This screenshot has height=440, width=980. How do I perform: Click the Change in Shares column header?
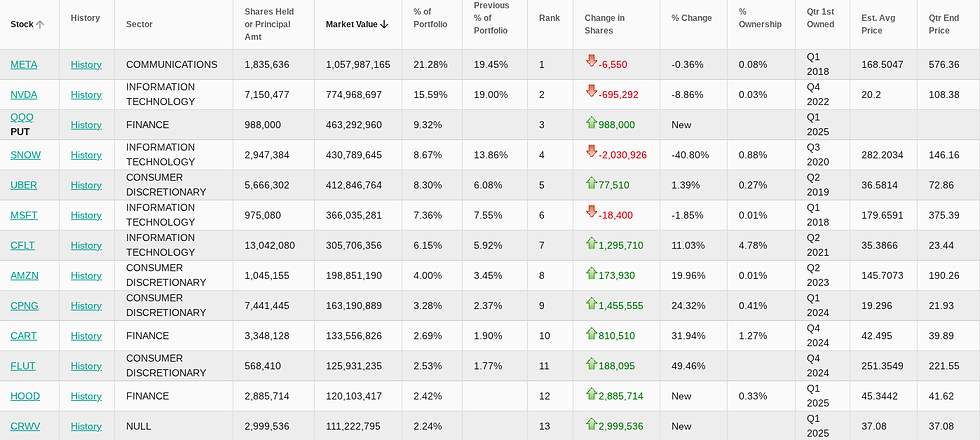tap(605, 24)
